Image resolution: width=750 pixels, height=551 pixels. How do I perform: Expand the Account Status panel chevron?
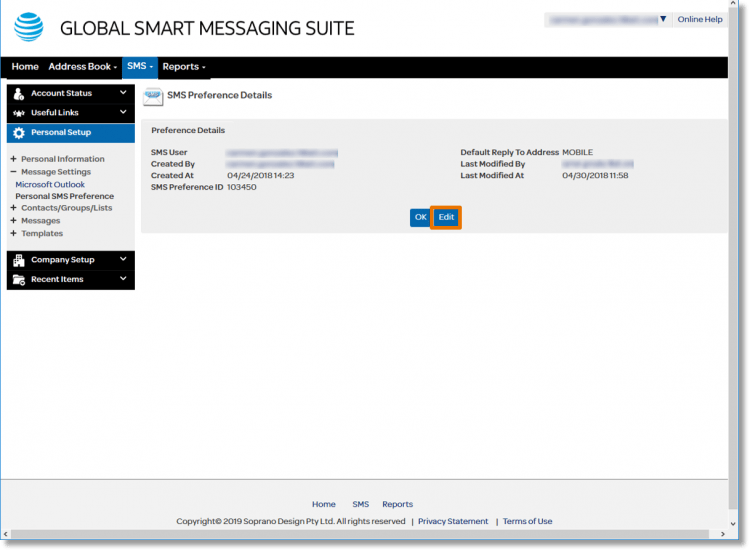(x=123, y=92)
